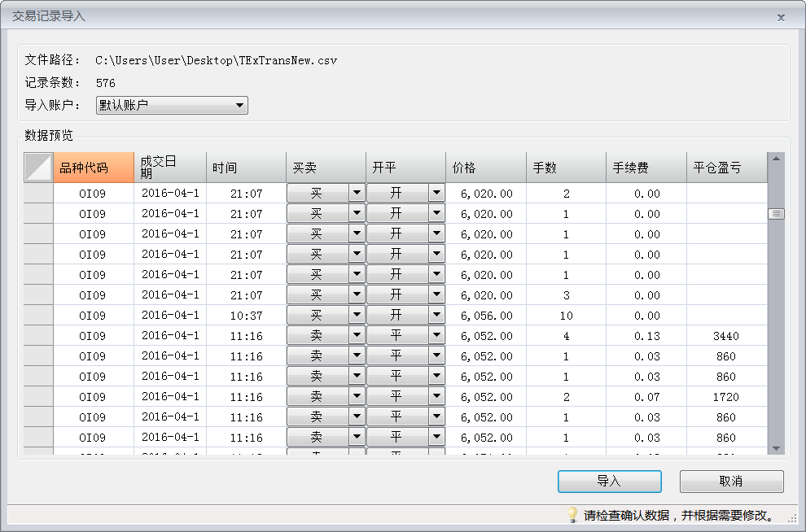Sort by the 品种代码 column header

(x=93, y=168)
